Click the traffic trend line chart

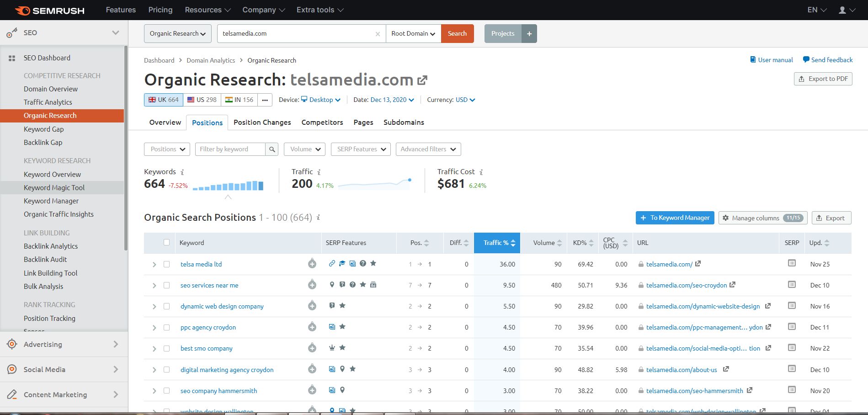(x=375, y=184)
